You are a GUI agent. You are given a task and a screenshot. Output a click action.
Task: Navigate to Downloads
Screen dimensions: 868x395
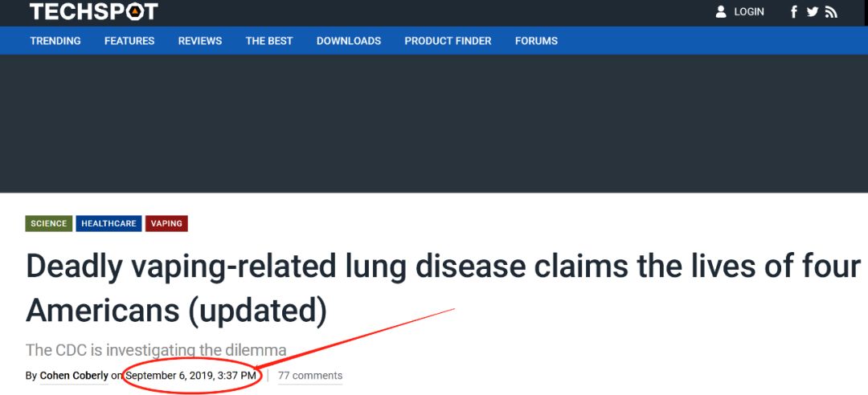pos(349,41)
